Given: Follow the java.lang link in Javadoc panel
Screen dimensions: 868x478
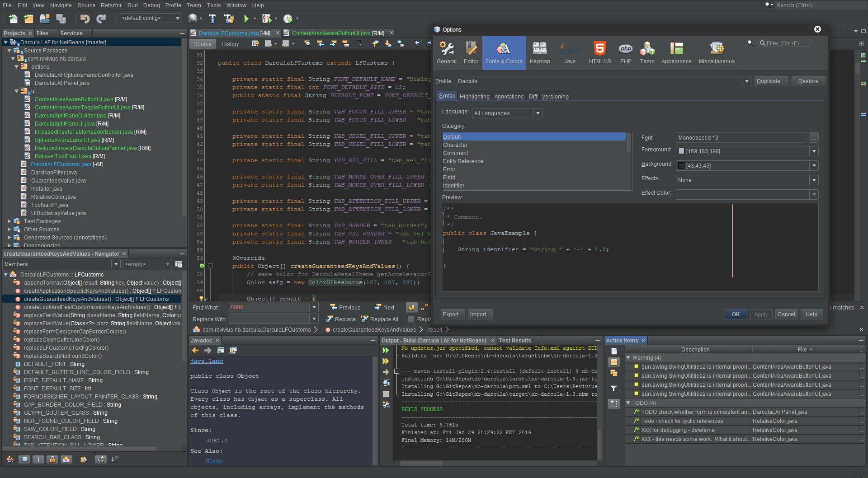Looking at the screenshot, I should [x=207, y=361].
